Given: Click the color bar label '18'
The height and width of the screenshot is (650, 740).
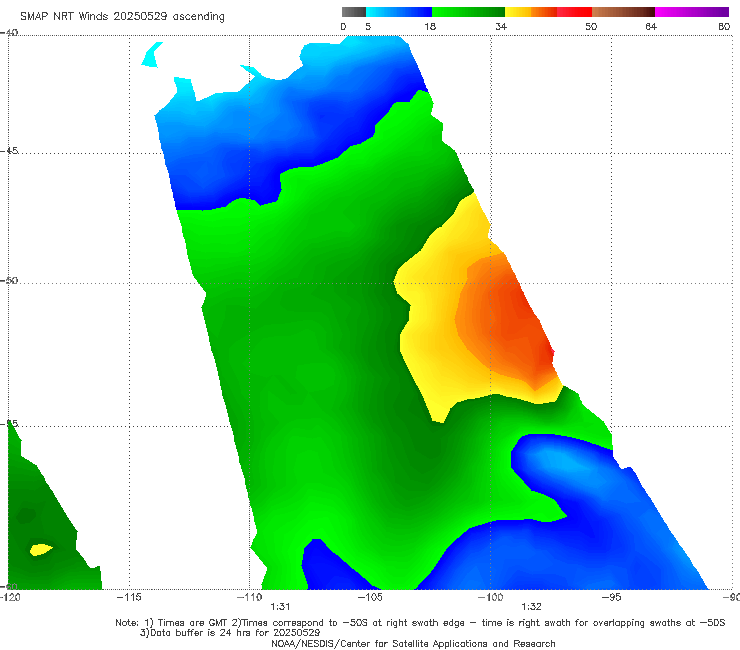Looking at the screenshot, I should [430, 26].
